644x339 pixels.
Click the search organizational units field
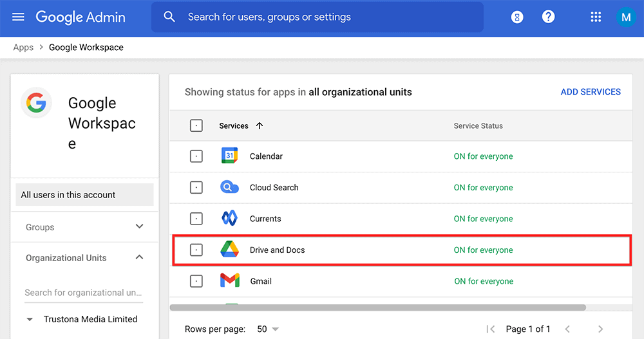(84, 293)
